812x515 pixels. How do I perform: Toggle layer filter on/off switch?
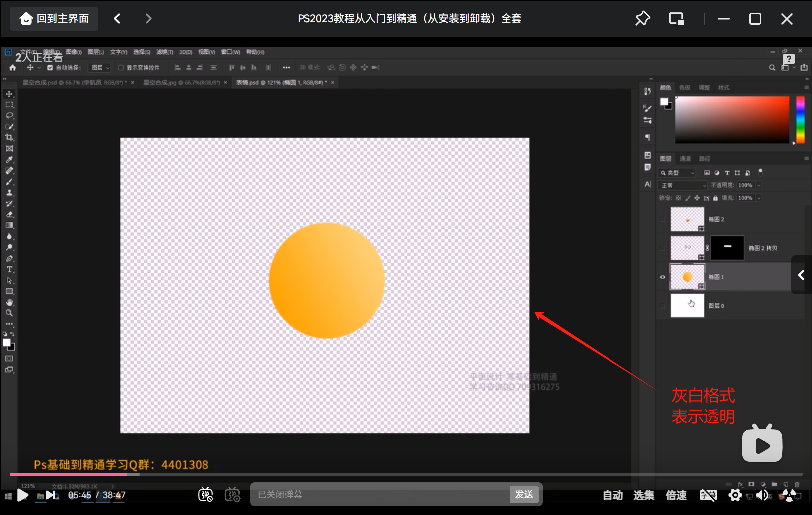point(760,172)
